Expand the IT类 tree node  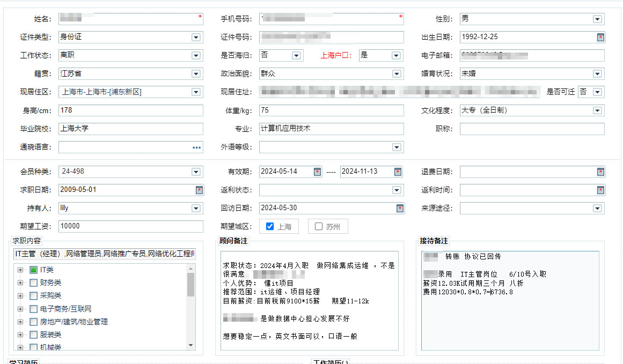click(x=20, y=270)
